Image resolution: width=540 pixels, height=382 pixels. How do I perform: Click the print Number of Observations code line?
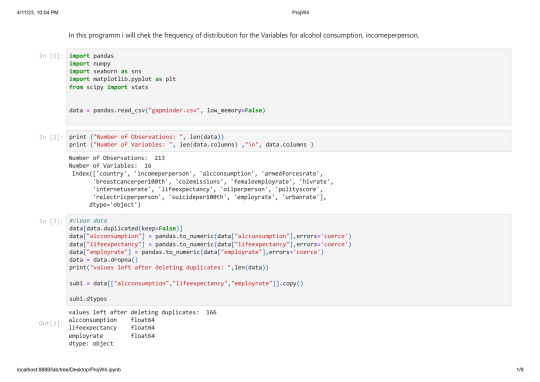click(x=146, y=137)
